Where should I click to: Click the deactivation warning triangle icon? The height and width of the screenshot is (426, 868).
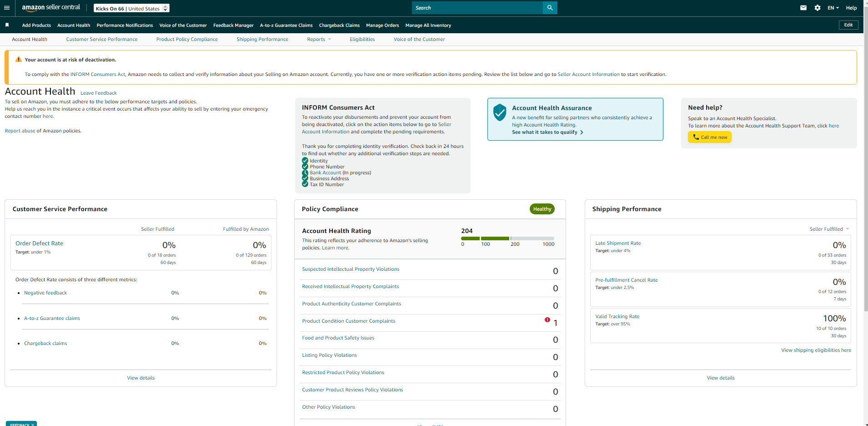19,60
